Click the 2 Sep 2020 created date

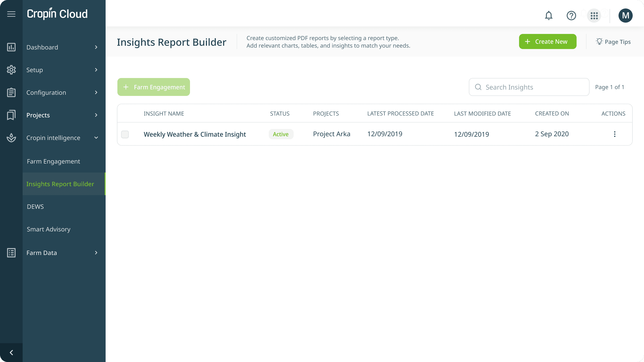pos(552,134)
